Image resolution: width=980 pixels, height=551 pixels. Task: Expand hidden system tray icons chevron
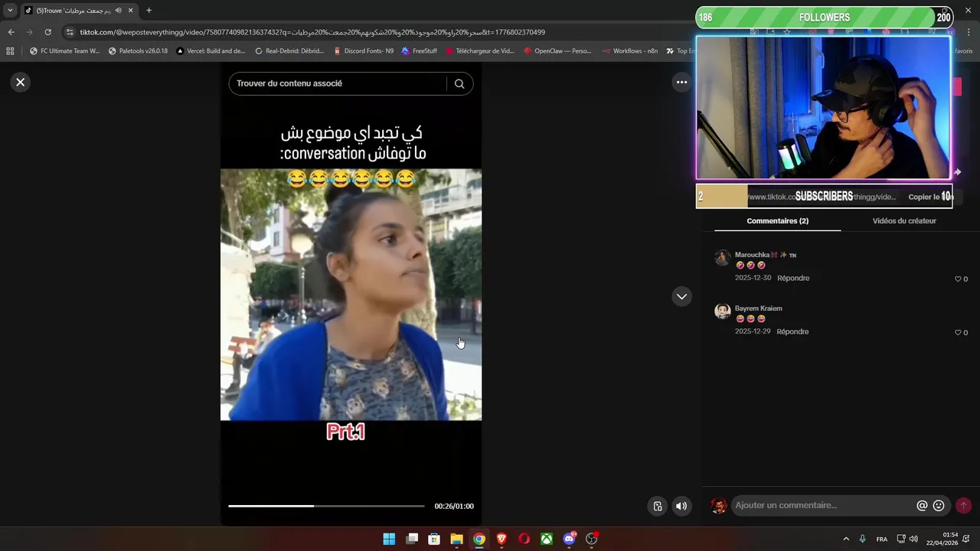click(x=846, y=539)
